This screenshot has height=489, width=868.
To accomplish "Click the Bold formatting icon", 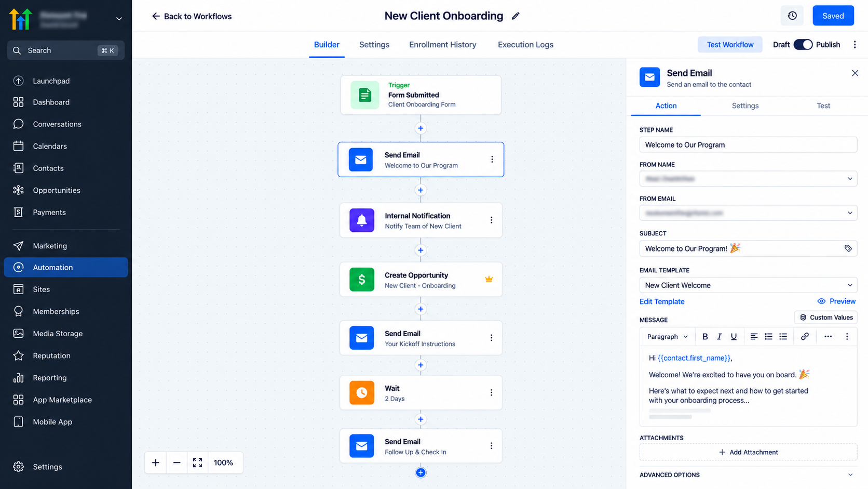I will (x=705, y=337).
